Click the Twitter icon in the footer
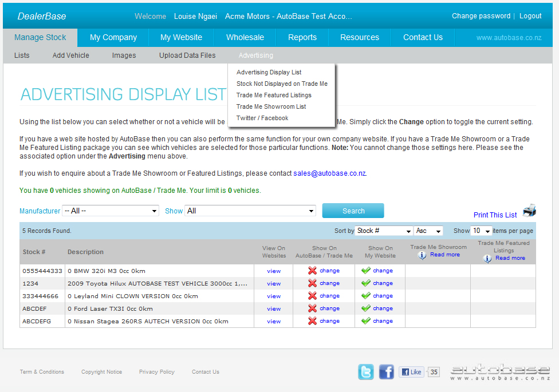The width and height of the screenshot is (559, 392). click(366, 372)
